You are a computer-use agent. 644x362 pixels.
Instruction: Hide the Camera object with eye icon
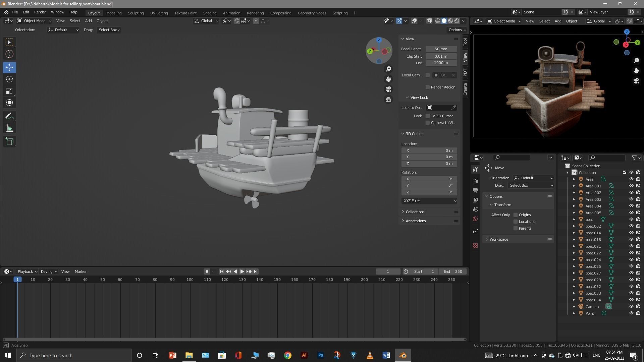click(631, 307)
